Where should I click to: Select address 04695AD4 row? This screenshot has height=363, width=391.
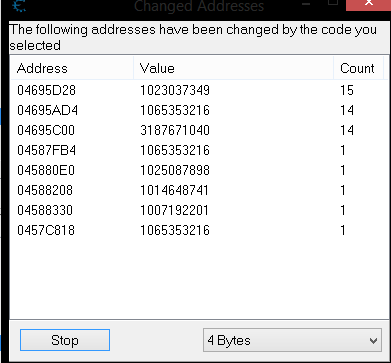click(199, 110)
